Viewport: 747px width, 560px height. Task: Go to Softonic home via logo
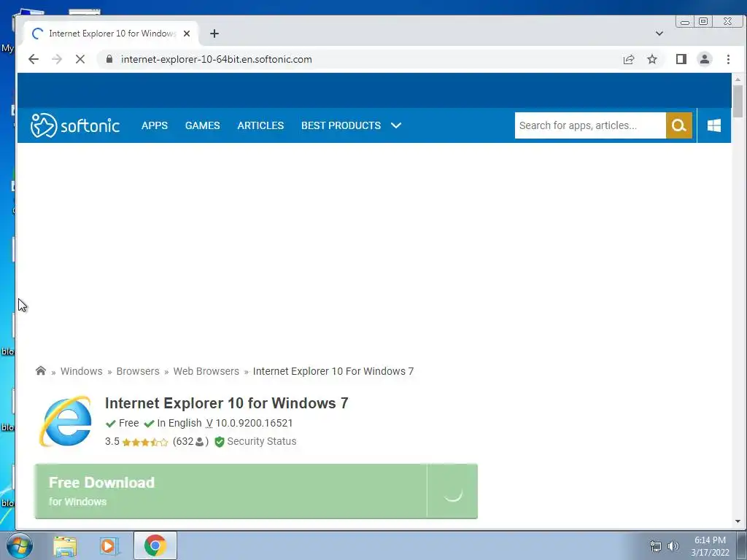click(75, 125)
